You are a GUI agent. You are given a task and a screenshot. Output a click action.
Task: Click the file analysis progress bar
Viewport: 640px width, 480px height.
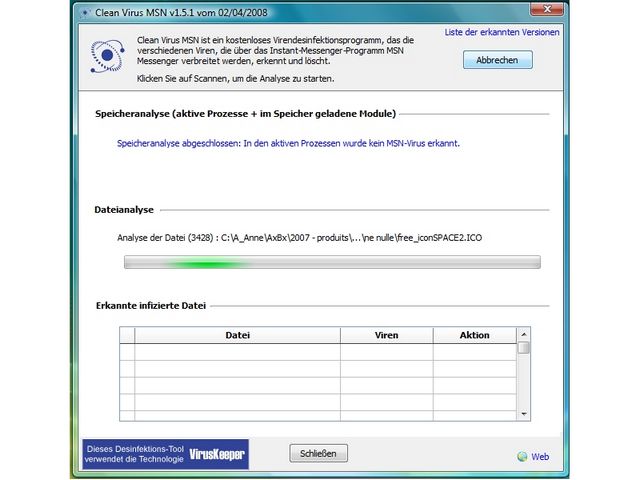point(332,262)
